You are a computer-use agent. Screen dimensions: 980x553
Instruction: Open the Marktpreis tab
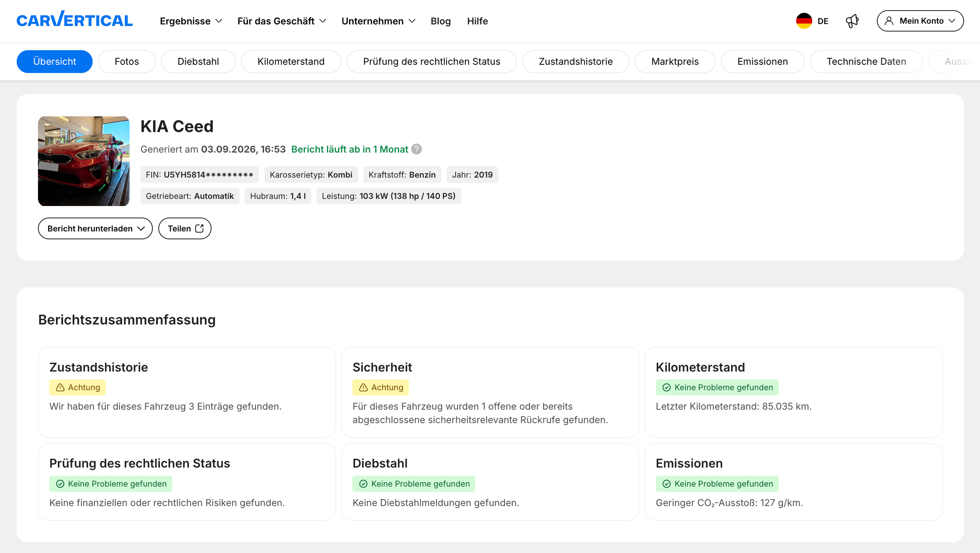pos(675,62)
